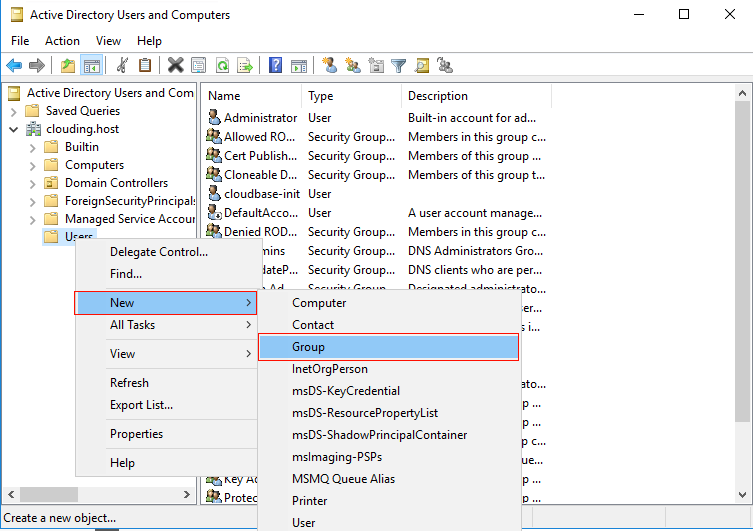Select Group in the New submenu

389,347
